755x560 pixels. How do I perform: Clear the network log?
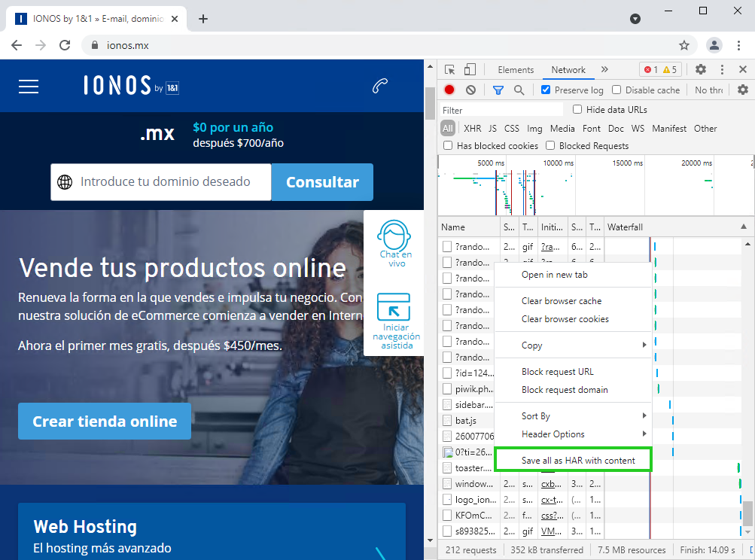click(x=470, y=90)
